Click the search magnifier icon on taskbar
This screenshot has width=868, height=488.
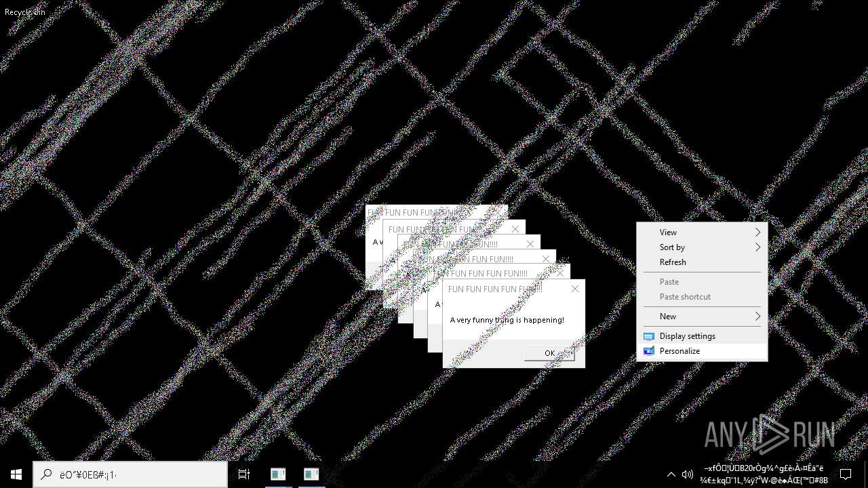pyautogui.click(x=46, y=474)
